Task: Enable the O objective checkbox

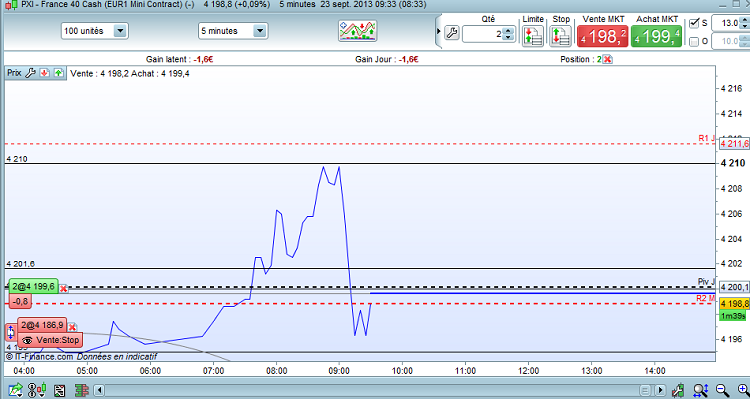Action: coord(694,42)
